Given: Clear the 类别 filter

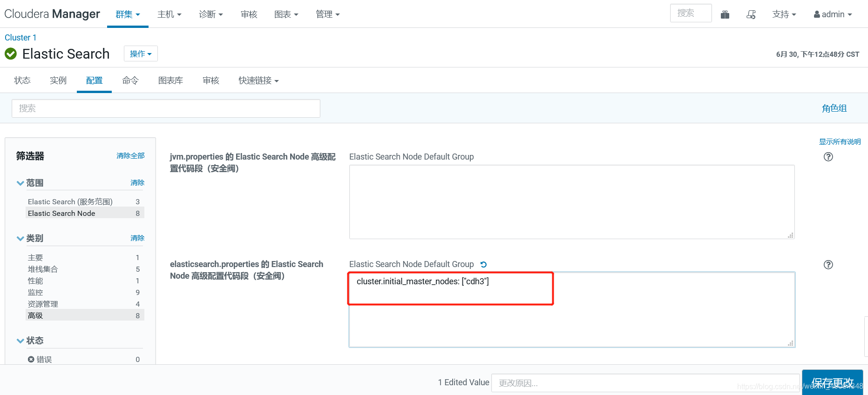Looking at the screenshot, I should pos(137,238).
